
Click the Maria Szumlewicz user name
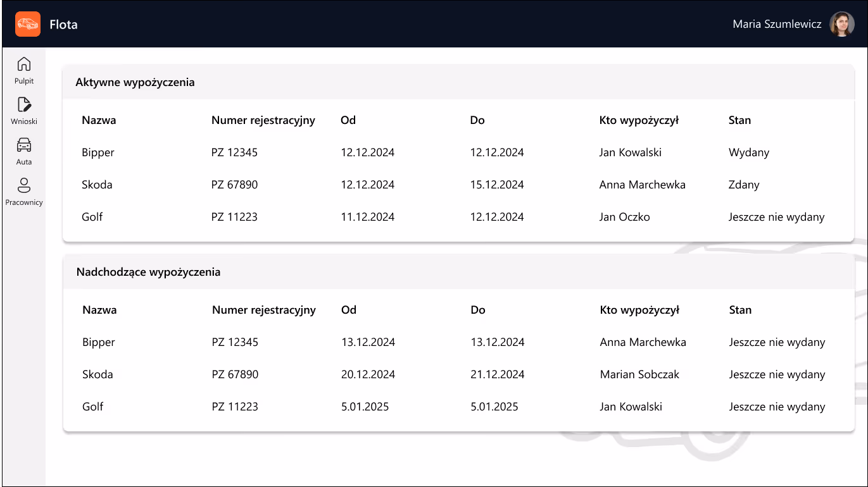point(777,25)
